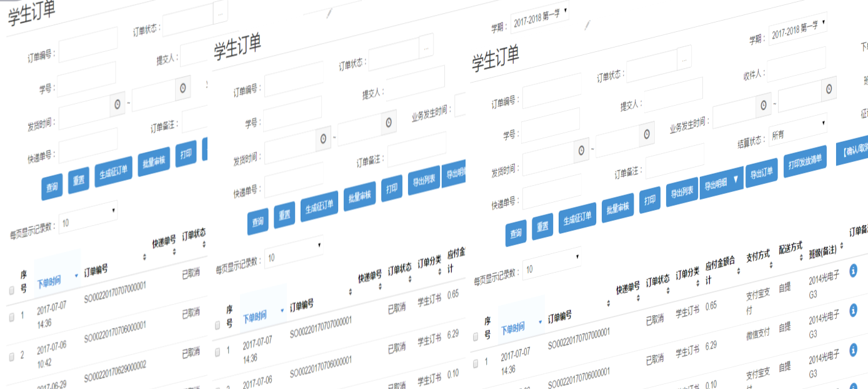The height and width of the screenshot is (389, 868).
Task: Check row 2 checkbox in the leftmost panel
Action: coord(11,356)
